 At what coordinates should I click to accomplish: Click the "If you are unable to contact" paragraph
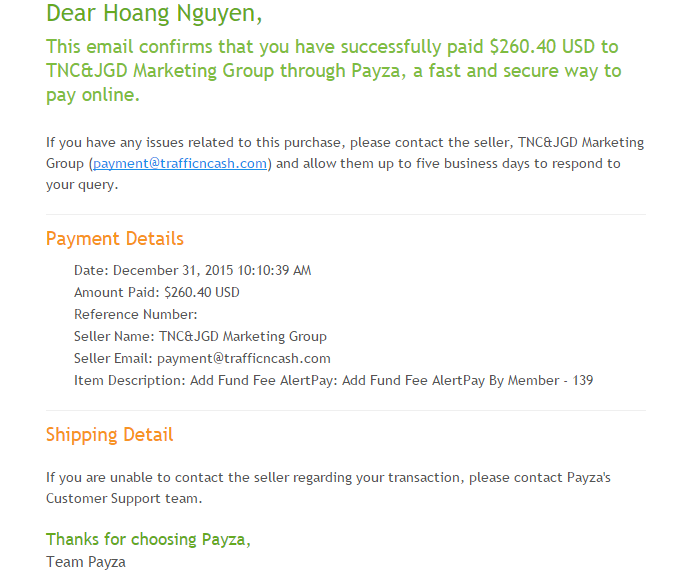pyautogui.click(x=328, y=477)
